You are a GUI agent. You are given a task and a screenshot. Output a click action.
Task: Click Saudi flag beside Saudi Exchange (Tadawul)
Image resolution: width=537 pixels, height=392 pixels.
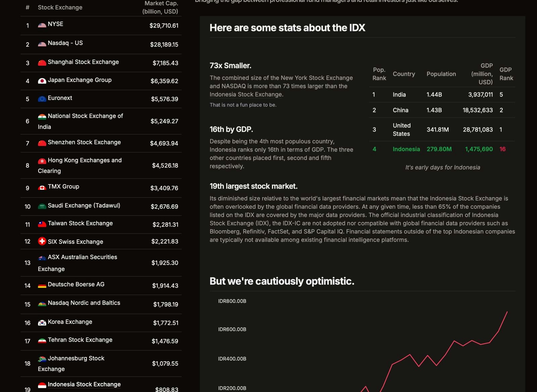click(x=42, y=206)
